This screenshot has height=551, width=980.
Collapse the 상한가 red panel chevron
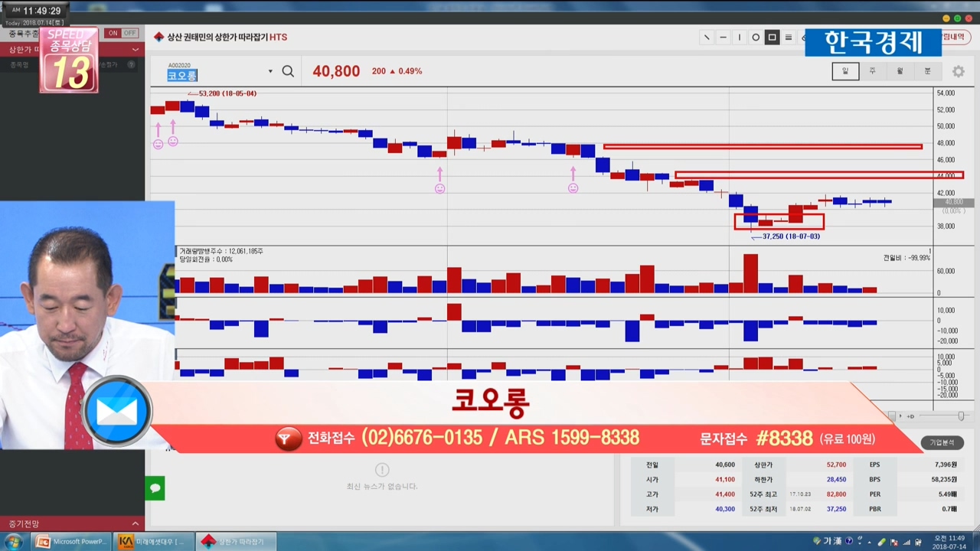136,50
